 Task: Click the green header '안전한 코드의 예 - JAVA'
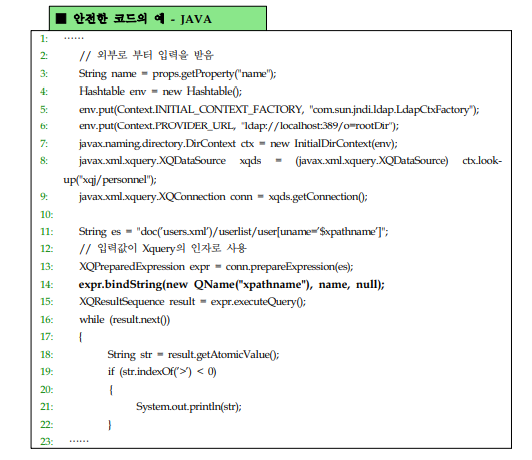tap(158, 18)
